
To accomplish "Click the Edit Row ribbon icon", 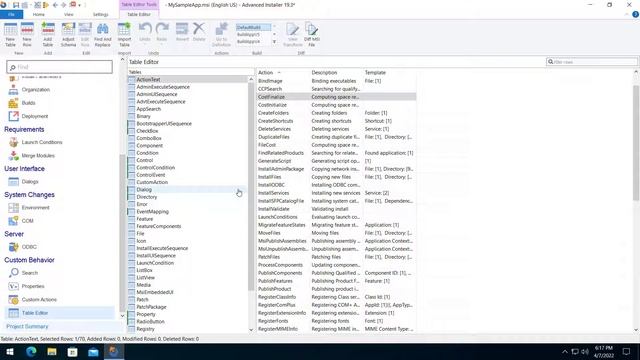I will click(85, 34).
